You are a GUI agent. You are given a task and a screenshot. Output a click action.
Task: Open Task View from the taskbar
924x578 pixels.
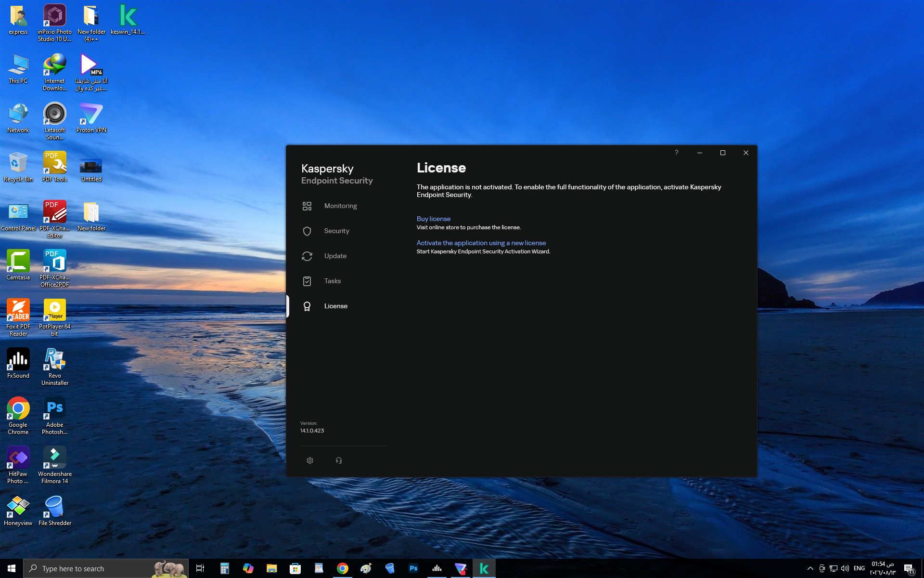tap(200, 568)
